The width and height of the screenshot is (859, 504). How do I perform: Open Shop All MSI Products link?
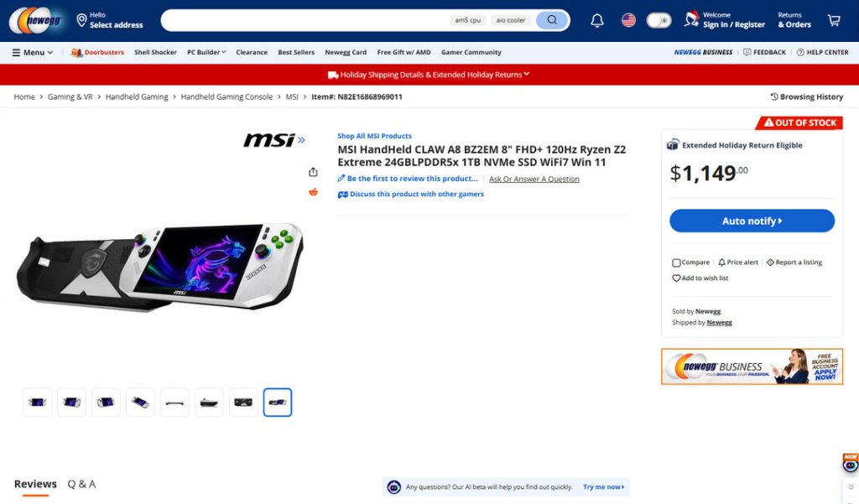[374, 136]
